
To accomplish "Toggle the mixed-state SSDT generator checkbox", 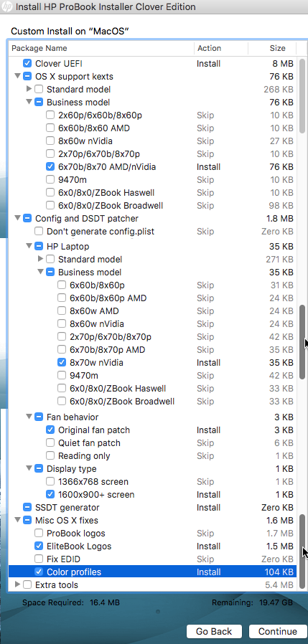I will [27, 508].
